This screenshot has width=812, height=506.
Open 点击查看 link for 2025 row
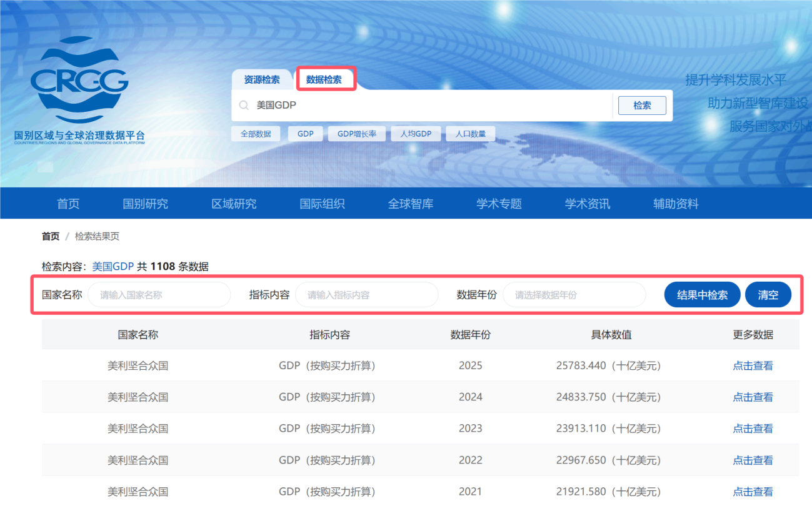click(753, 365)
